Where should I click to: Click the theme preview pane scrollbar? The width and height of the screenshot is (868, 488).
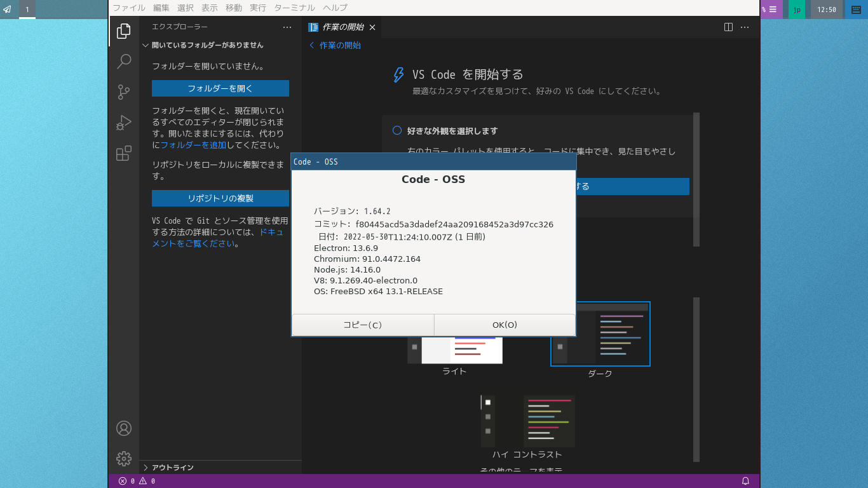[x=696, y=379]
